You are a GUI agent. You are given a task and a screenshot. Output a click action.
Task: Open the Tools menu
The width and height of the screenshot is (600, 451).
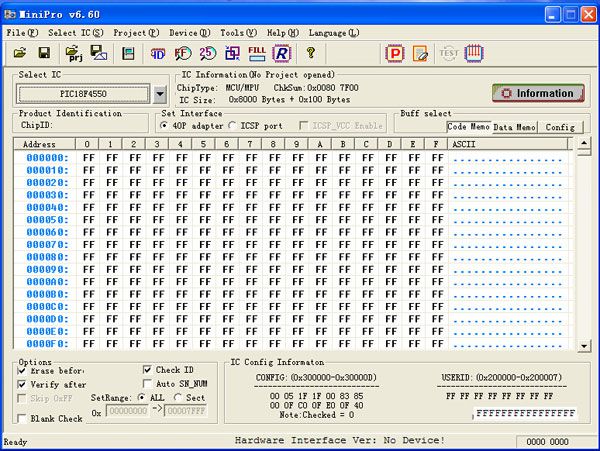238,33
